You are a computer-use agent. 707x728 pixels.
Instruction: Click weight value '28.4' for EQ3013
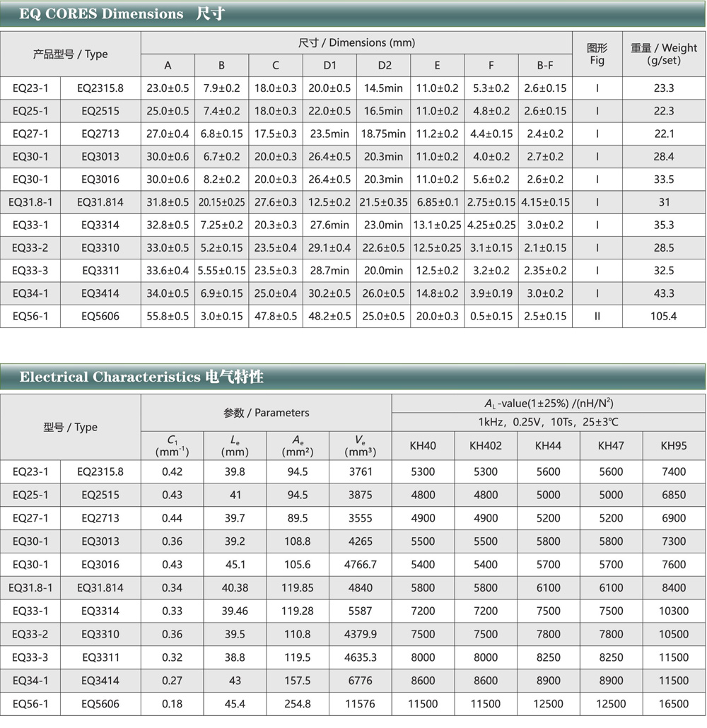point(664,156)
